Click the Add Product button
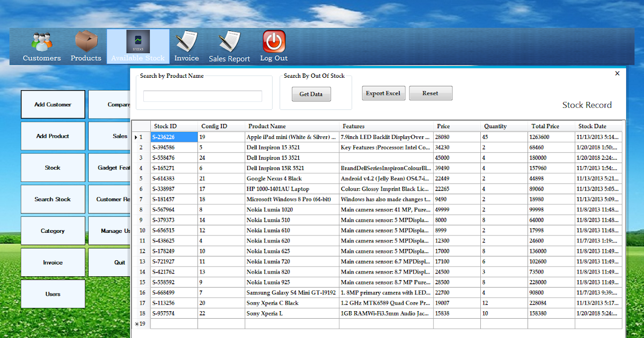Image resolution: width=644 pixels, height=338 pixels. (53, 136)
